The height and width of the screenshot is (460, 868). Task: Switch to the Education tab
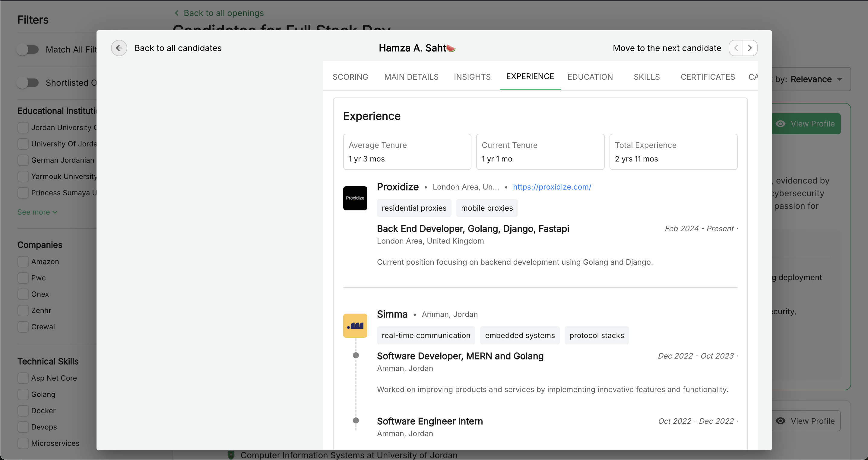(x=590, y=77)
